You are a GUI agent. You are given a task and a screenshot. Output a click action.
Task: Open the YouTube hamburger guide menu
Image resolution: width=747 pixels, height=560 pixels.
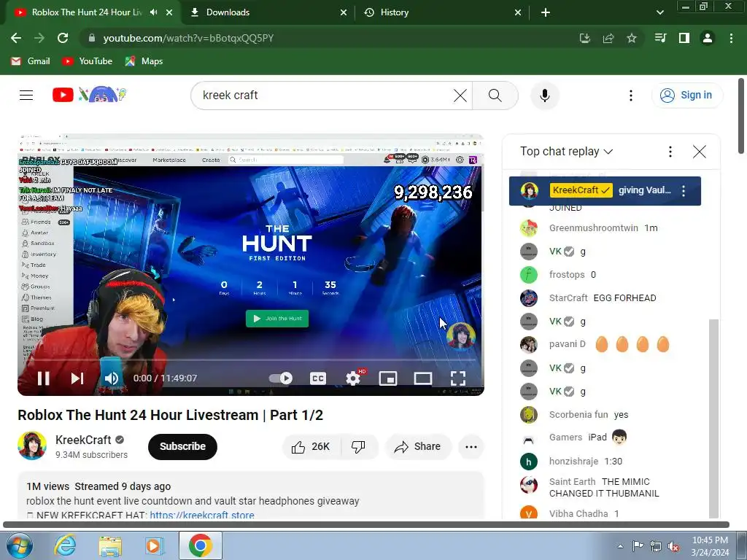point(26,96)
